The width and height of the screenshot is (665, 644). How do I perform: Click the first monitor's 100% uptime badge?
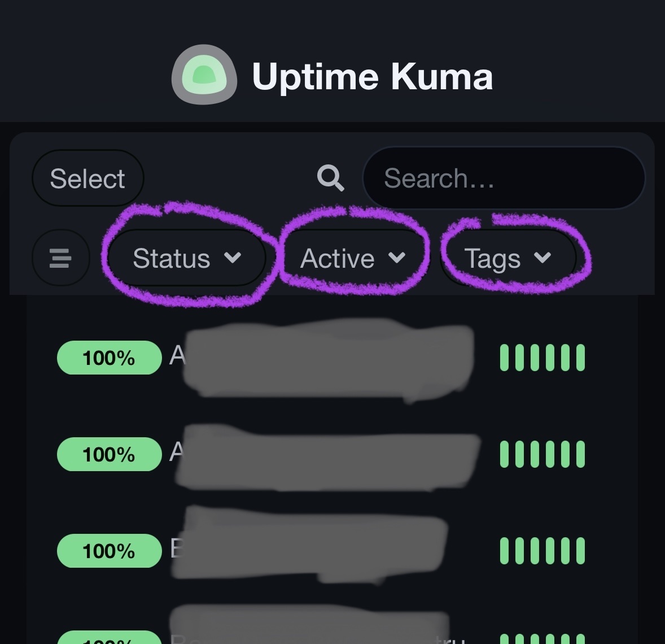pos(109,357)
